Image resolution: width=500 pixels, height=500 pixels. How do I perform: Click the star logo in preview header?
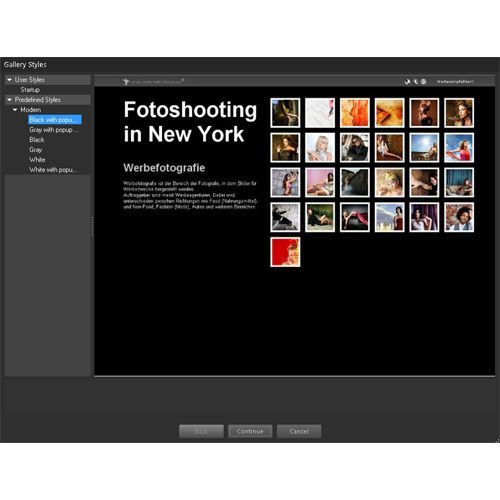(x=126, y=81)
